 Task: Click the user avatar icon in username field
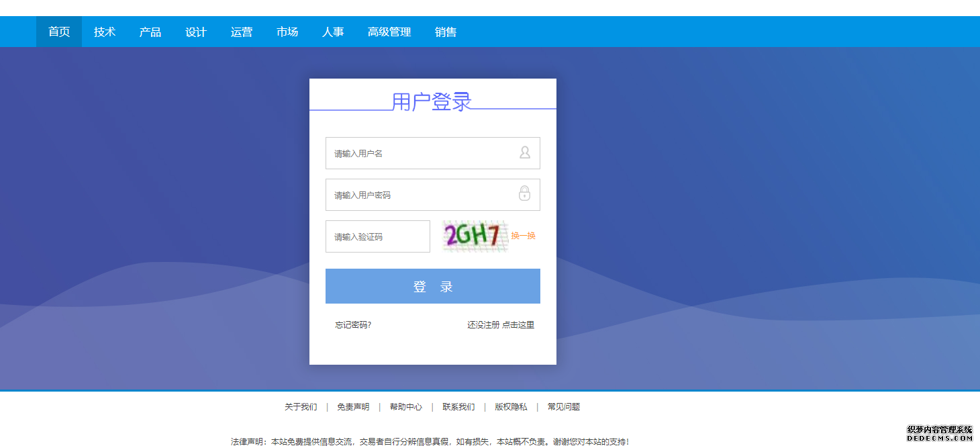[524, 153]
